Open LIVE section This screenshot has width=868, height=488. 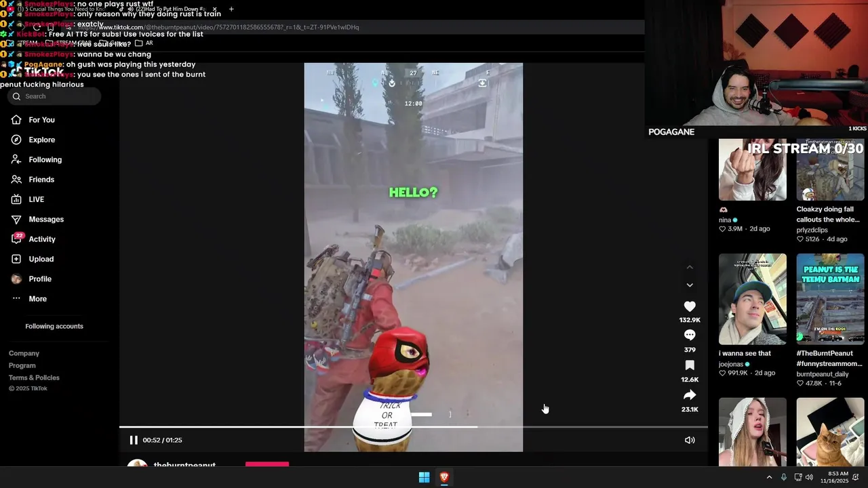click(x=37, y=199)
